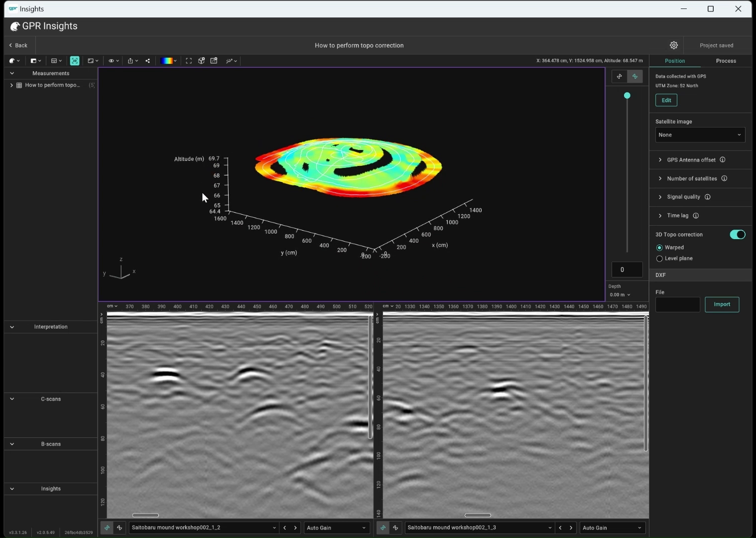Open the Satellite image None dropdown
The width and height of the screenshot is (756, 538).
tap(700, 134)
